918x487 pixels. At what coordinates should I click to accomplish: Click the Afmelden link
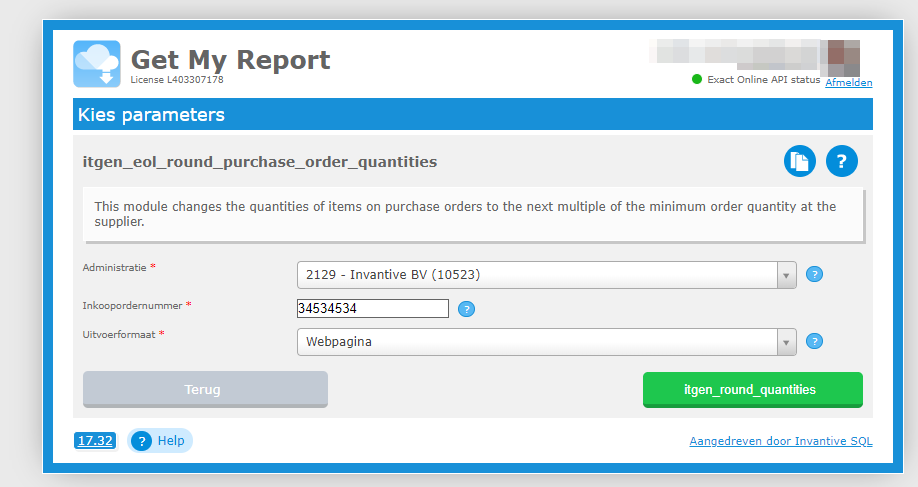pos(849,83)
